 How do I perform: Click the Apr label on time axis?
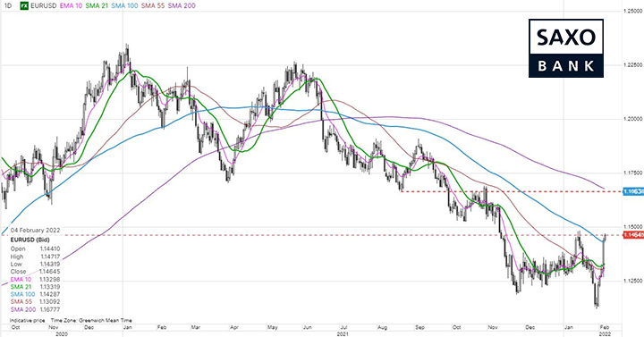point(233,327)
